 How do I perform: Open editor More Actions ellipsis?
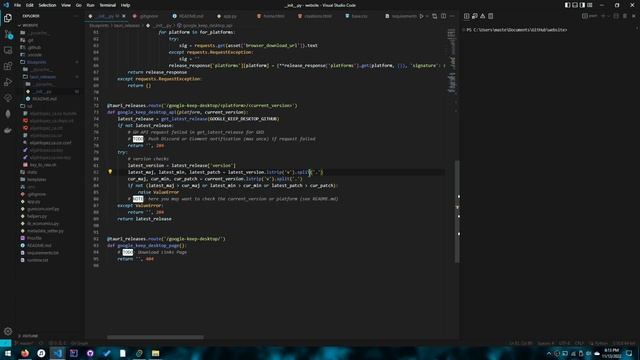click(x=452, y=16)
